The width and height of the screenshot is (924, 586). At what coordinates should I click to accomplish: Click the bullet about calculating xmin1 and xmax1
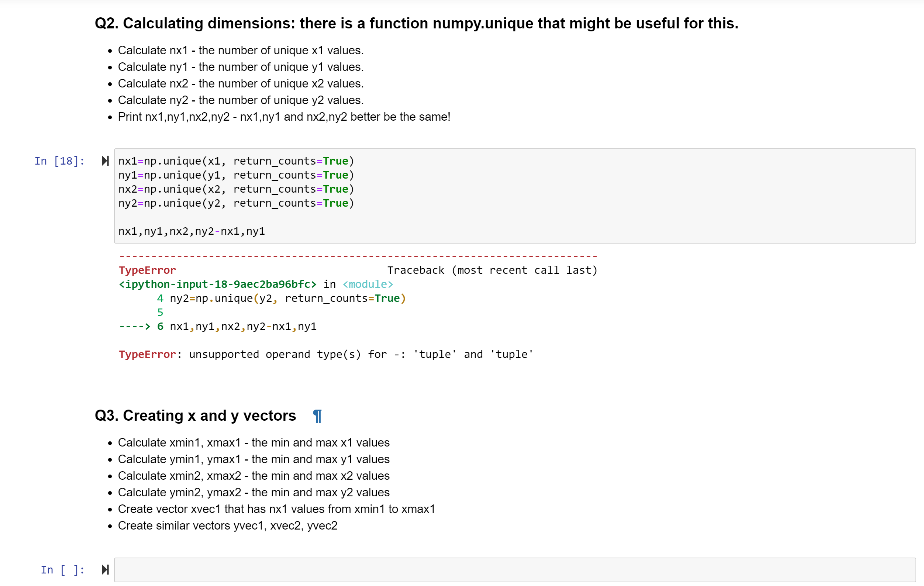click(254, 442)
